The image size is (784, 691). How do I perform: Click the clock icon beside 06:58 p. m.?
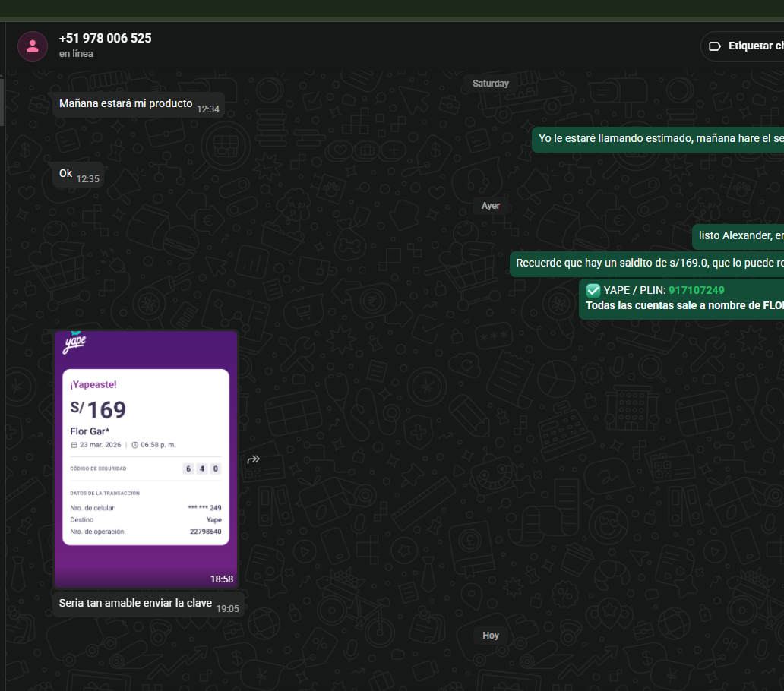[134, 445]
